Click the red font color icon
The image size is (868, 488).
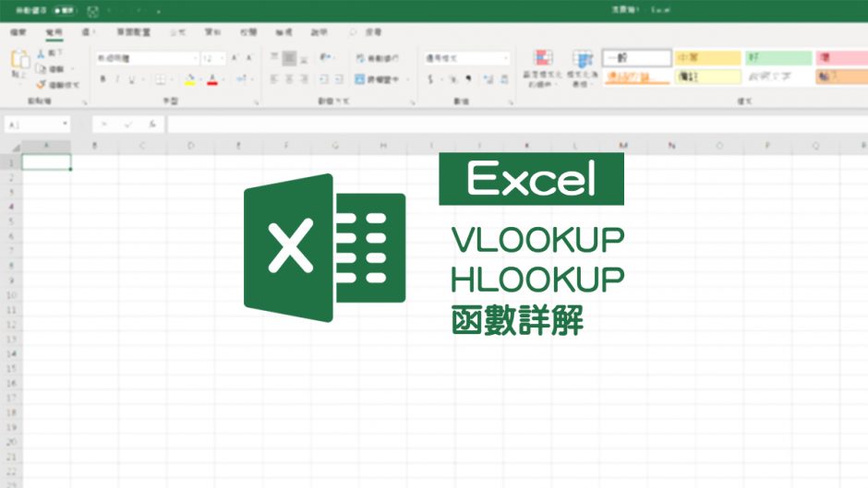(212, 79)
